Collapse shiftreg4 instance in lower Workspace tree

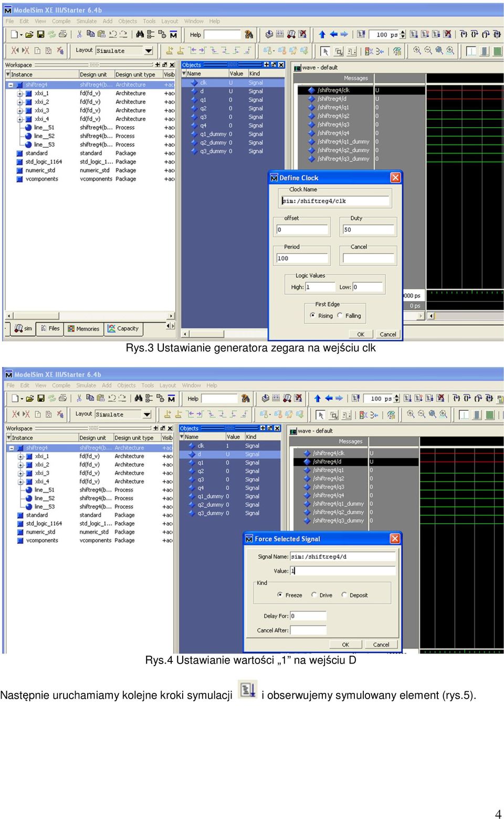tap(11, 448)
